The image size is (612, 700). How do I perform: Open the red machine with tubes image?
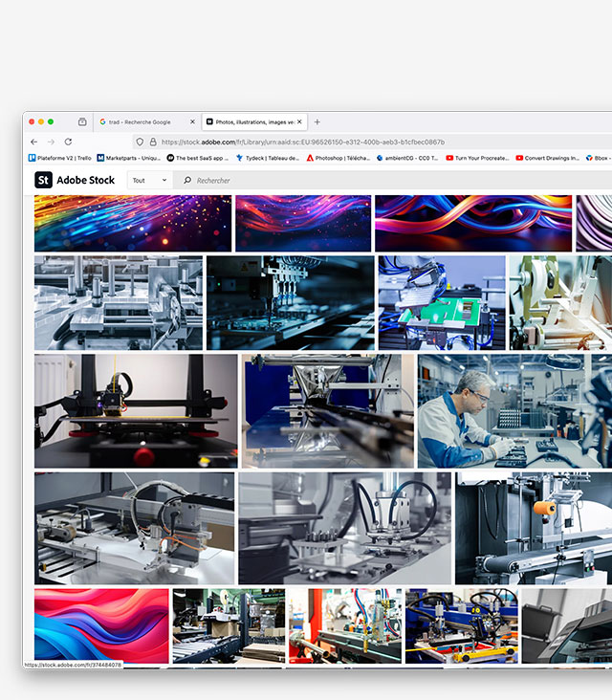click(345, 625)
